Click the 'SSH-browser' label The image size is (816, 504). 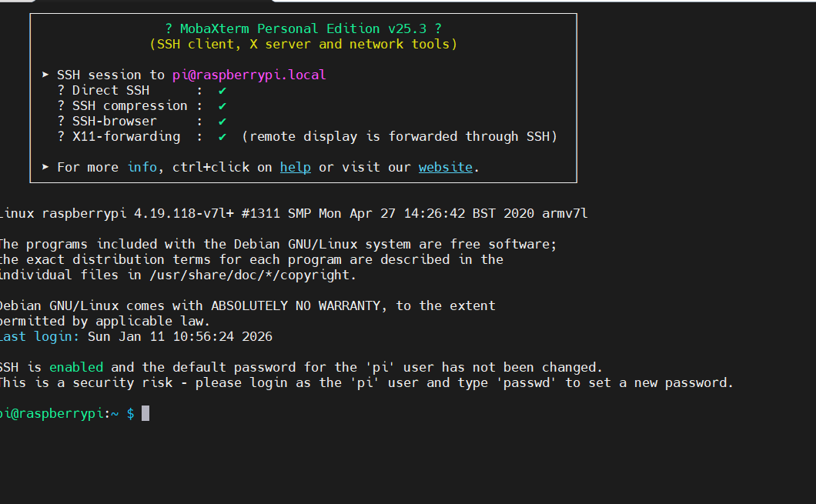pyautogui.click(x=115, y=121)
